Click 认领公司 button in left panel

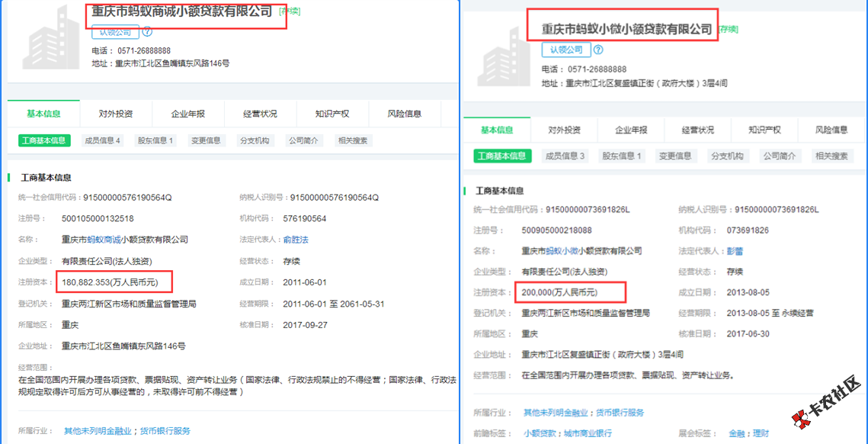point(115,32)
